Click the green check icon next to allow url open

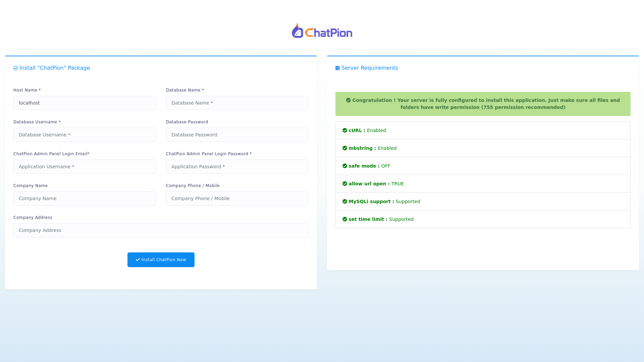[345, 184]
